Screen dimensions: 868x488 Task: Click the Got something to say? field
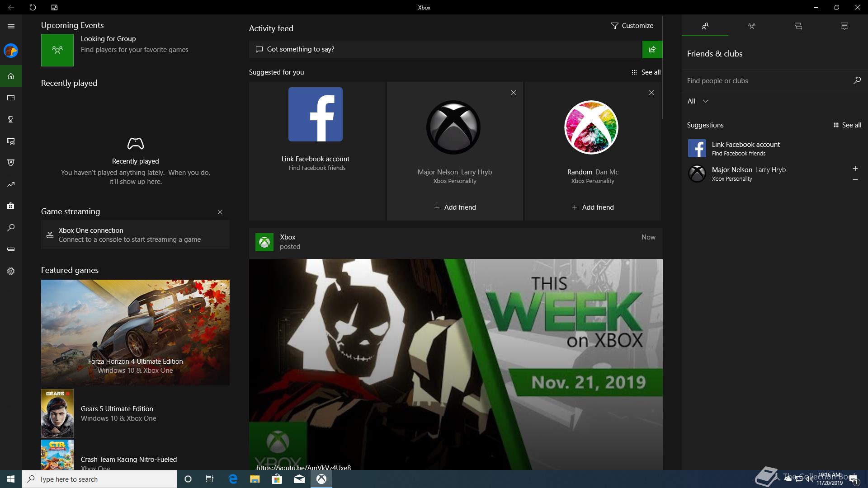click(445, 49)
